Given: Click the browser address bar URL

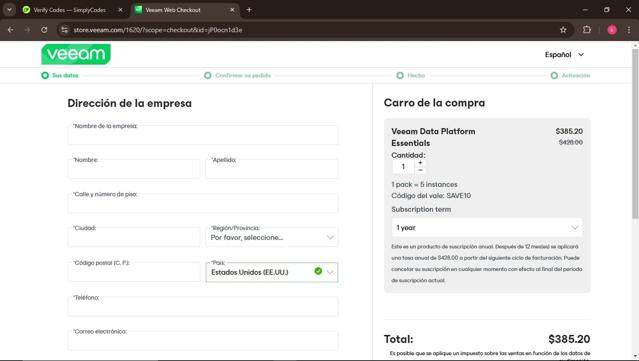Looking at the screenshot, I should [158, 30].
